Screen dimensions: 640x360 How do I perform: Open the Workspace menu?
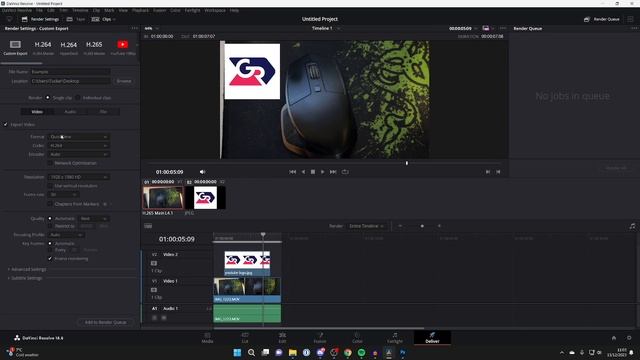pyautogui.click(x=215, y=10)
